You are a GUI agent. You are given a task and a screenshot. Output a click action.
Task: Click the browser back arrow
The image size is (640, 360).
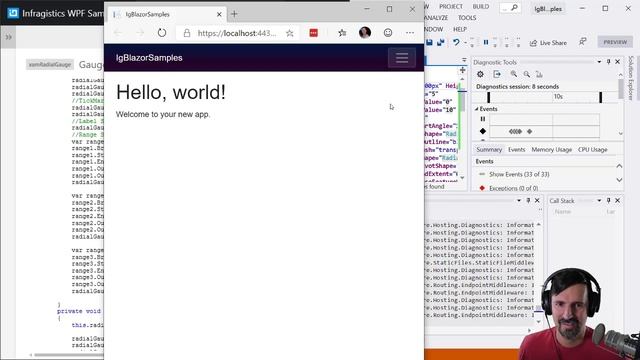118,33
